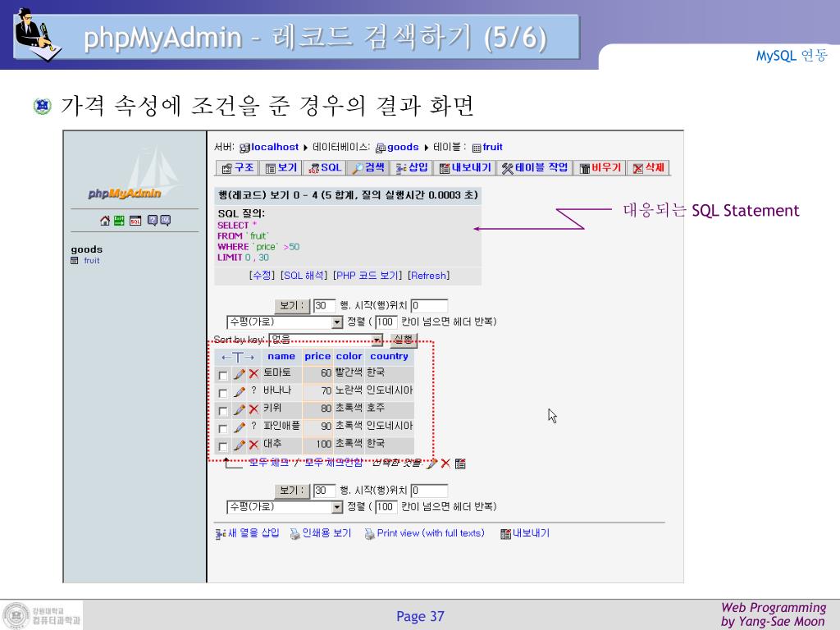Open the 비우기 (Empty) tab
This screenshot has width=840, height=630.
click(x=600, y=167)
